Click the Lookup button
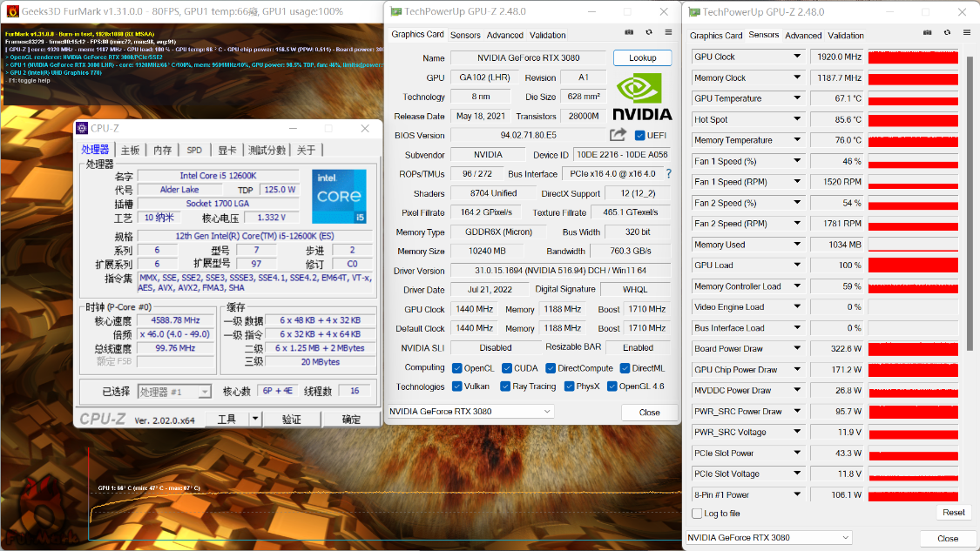The image size is (980, 551). [x=642, y=57]
